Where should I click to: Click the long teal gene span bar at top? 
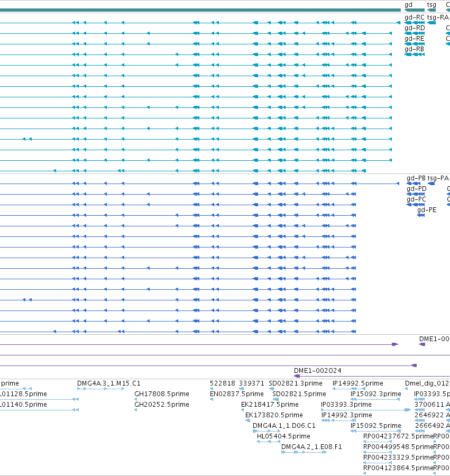pyautogui.click(x=200, y=11)
